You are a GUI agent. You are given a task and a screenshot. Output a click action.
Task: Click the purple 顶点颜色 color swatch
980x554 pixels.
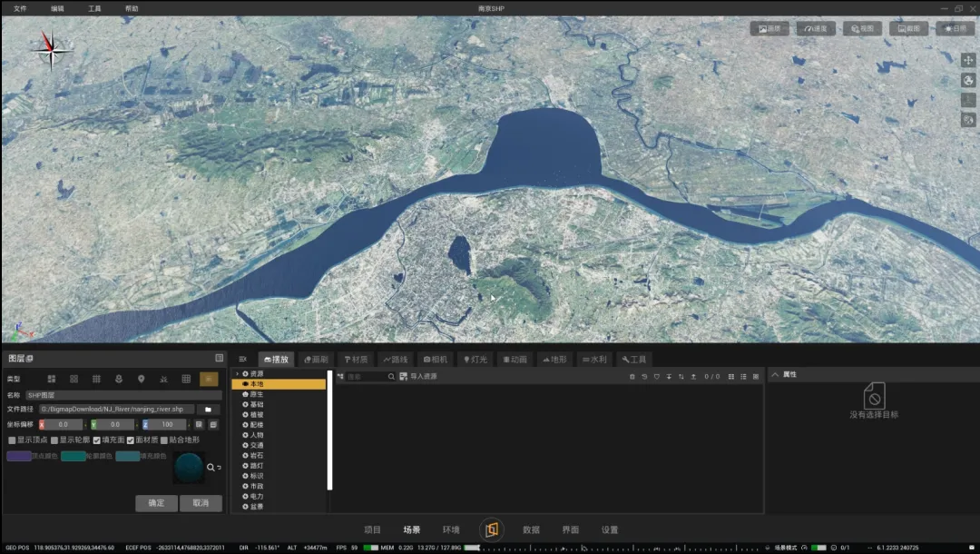[19, 456]
